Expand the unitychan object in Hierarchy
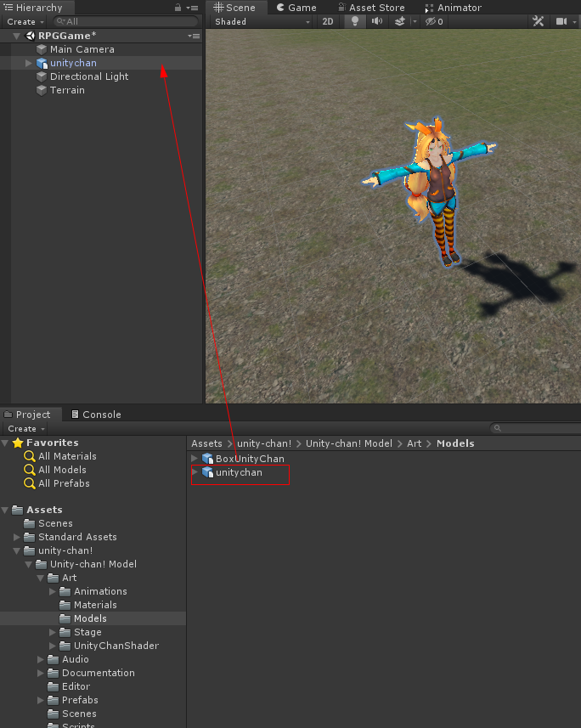Viewport: 581px width, 728px height. point(28,63)
